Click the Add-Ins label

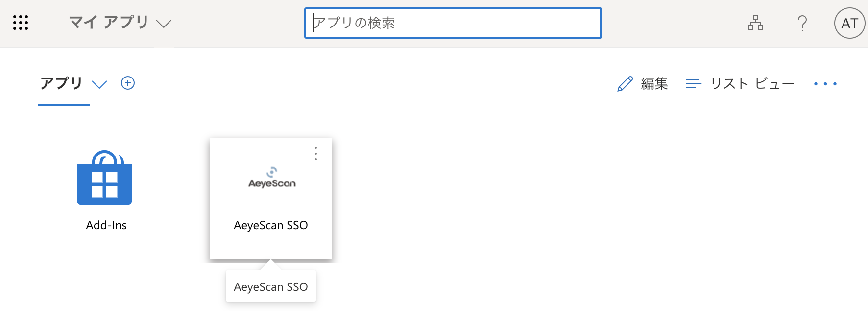(x=106, y=225)
